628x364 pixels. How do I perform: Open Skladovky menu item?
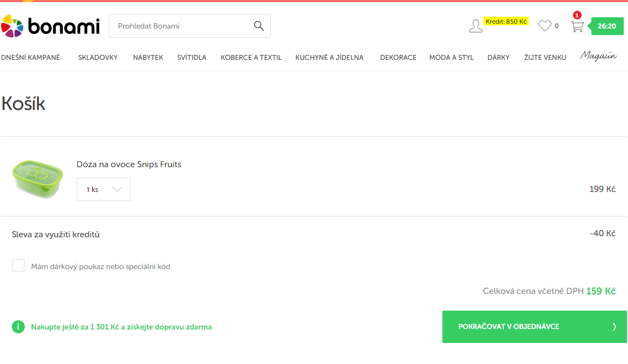(x=98, y=57)
